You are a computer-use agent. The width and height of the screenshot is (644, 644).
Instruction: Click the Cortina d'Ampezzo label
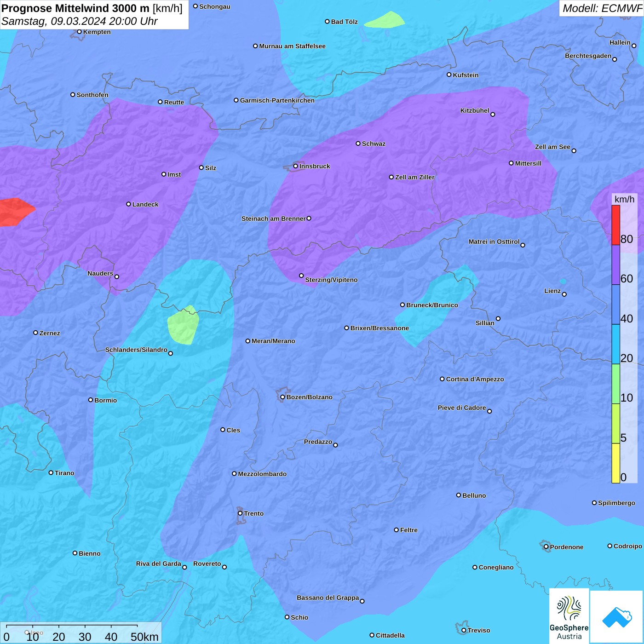tap(475, 379)
